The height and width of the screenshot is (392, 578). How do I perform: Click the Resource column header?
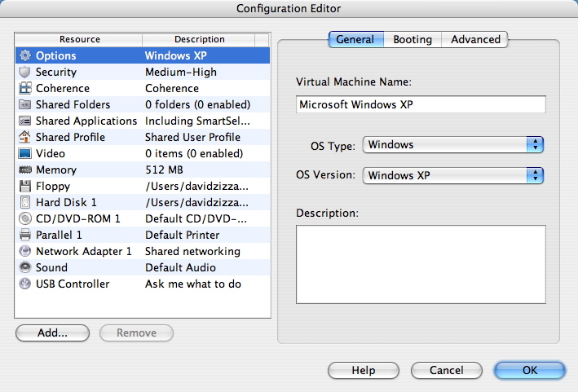pyautogui.click(x=79, y=39)
